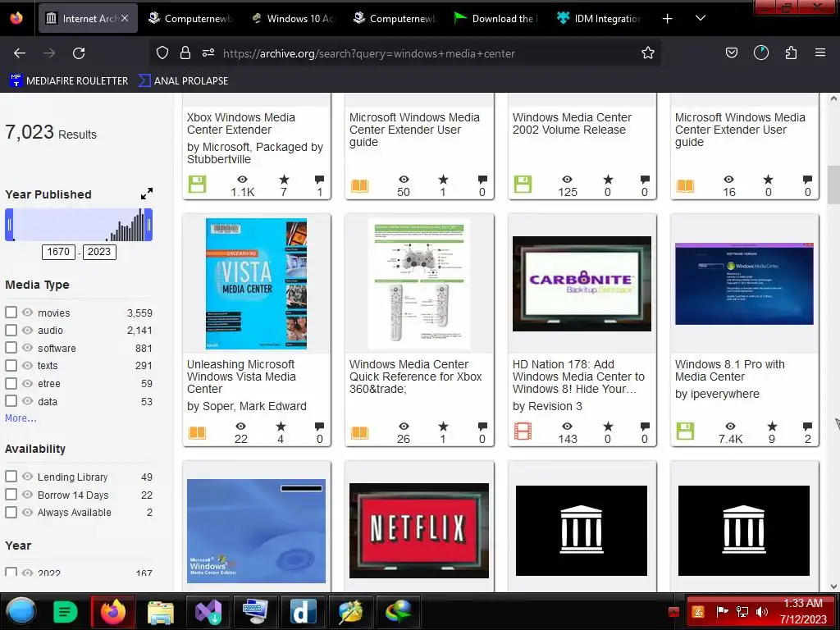Click the 1670 start year field
This screenshot has height=630, width=840.
click(x=58, y=252)
